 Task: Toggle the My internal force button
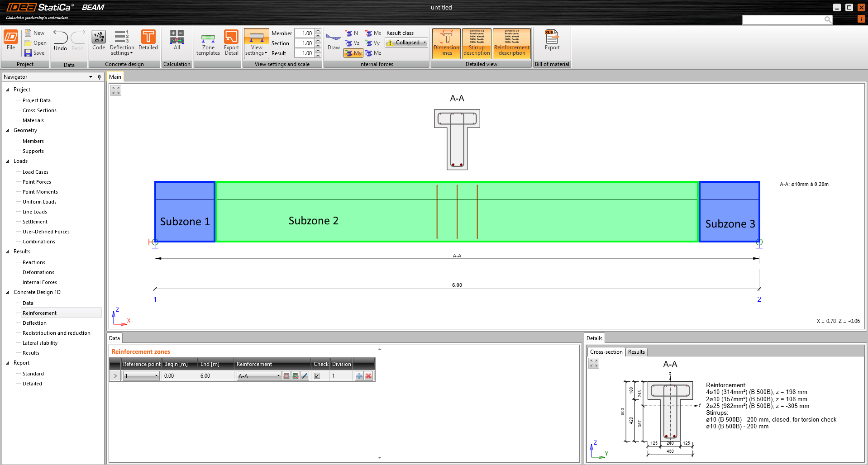353,53
